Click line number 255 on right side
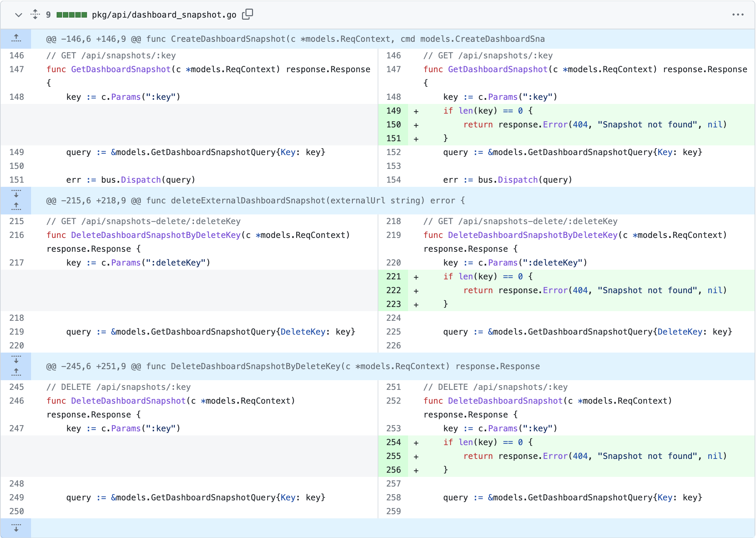The width and height of the screenshot is (756, 538). pos(393,456)
